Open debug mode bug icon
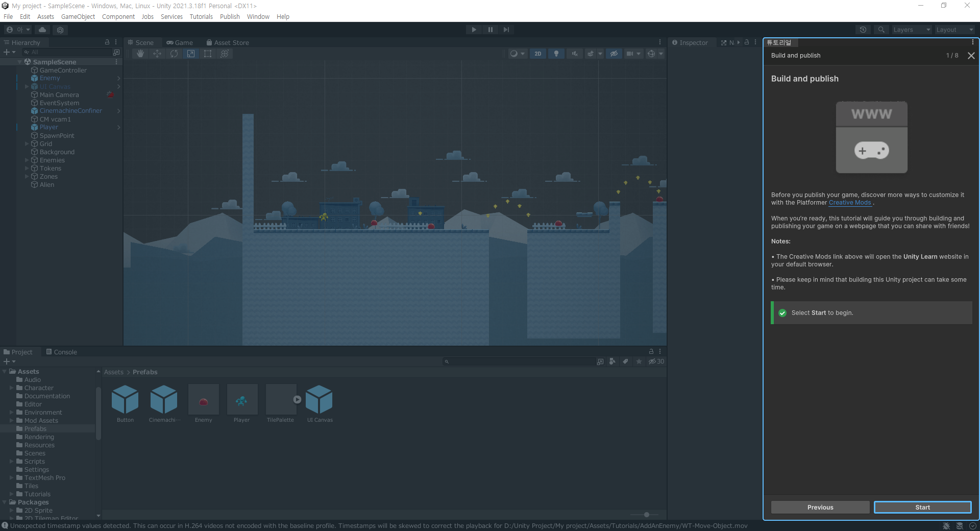 [946, 526]
